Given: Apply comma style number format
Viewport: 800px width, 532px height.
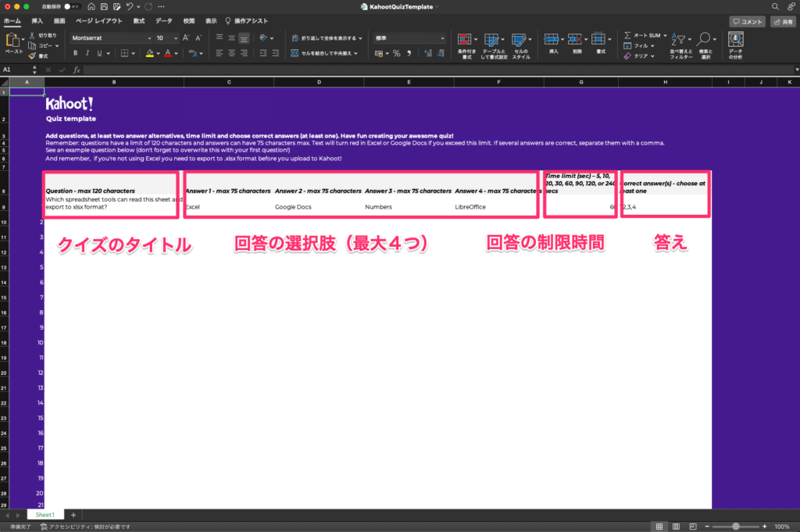Looking at the screenshot, I should [x=409, y=53].
